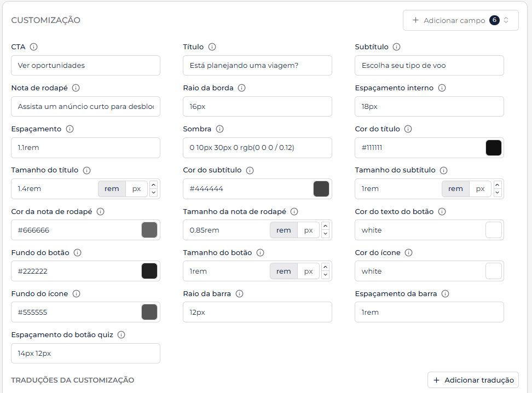Click the info icon by Cor do texto do botão

click(442, 211)
